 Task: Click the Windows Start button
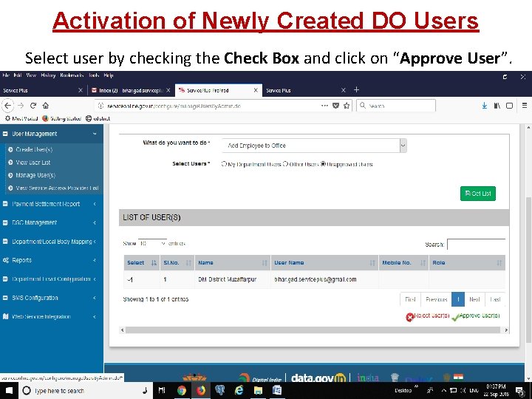(9, 391)
